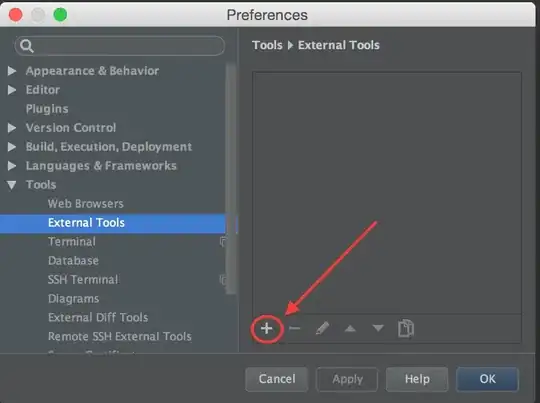
Task: Open External Diff Tools settings
Action: 98,317
